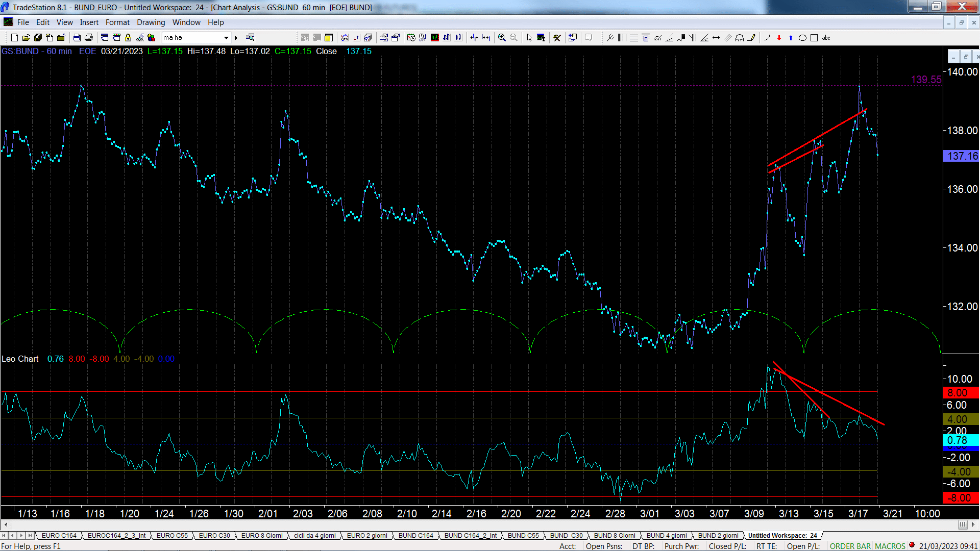This screenshot has width=980, height=551.
Task: Select the ellipse drawing tool
Action: [802, 38]
